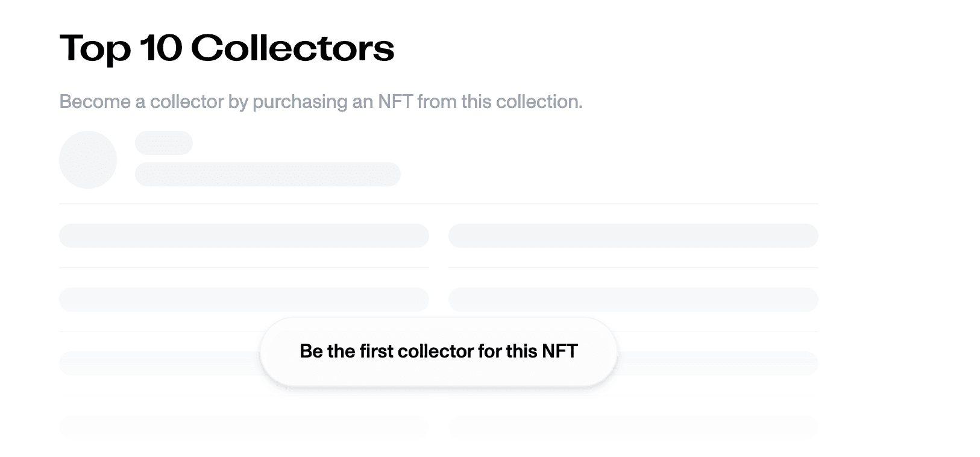Select the 'Top 10 Collectors' heading
The height and width of the screenshot is (457, 980).
(x=227, y=48)
